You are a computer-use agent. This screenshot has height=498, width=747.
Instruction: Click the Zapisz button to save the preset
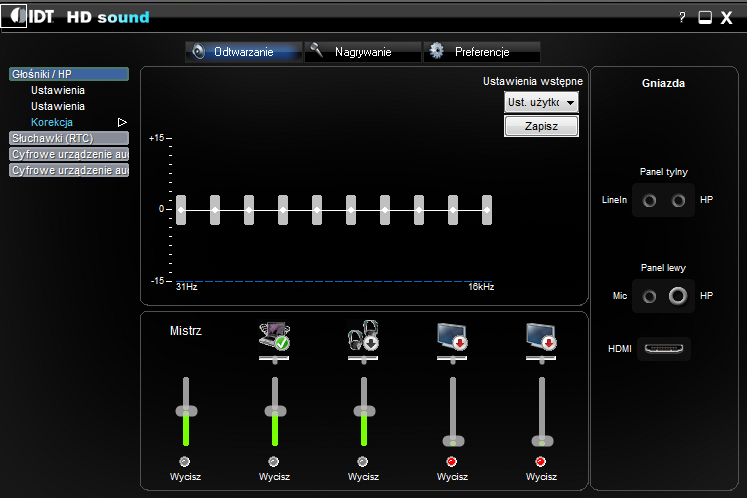541,126
